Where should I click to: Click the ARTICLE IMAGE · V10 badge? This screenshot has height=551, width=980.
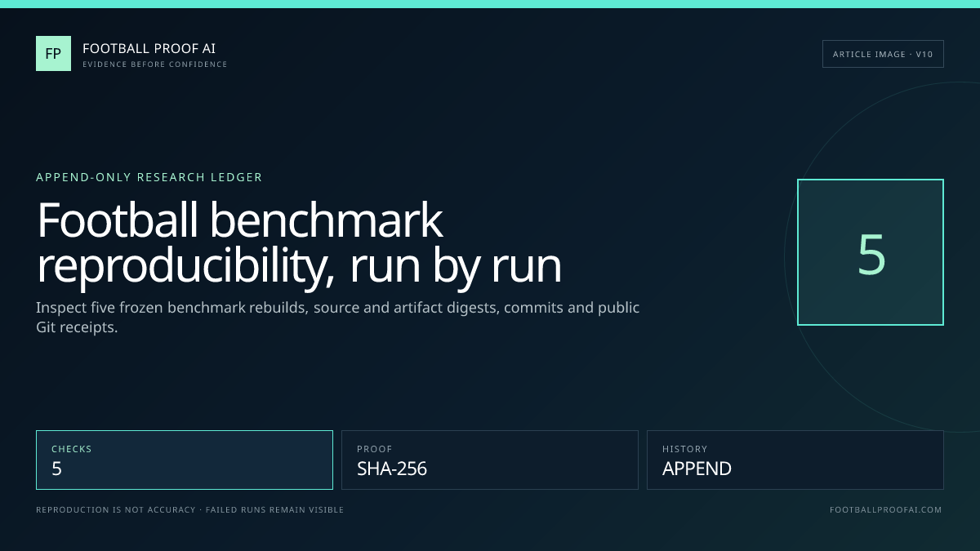(883, 54)
